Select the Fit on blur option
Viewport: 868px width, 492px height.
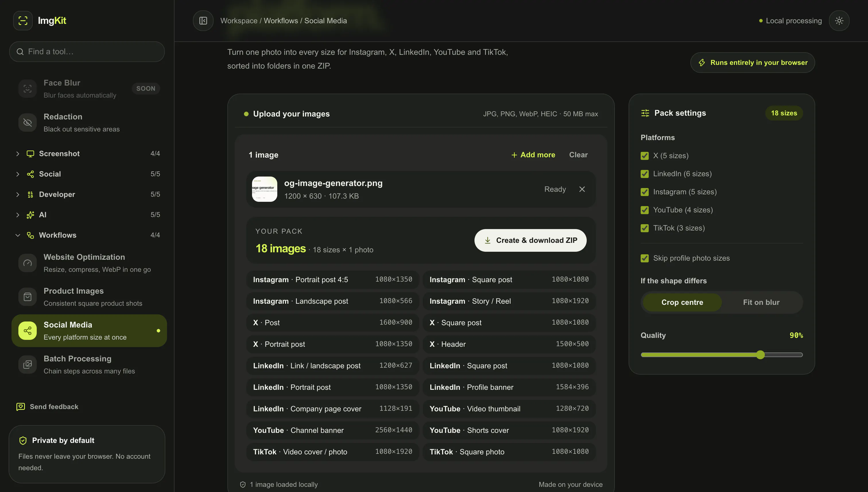pyautogui.click(x=761, y=302)
